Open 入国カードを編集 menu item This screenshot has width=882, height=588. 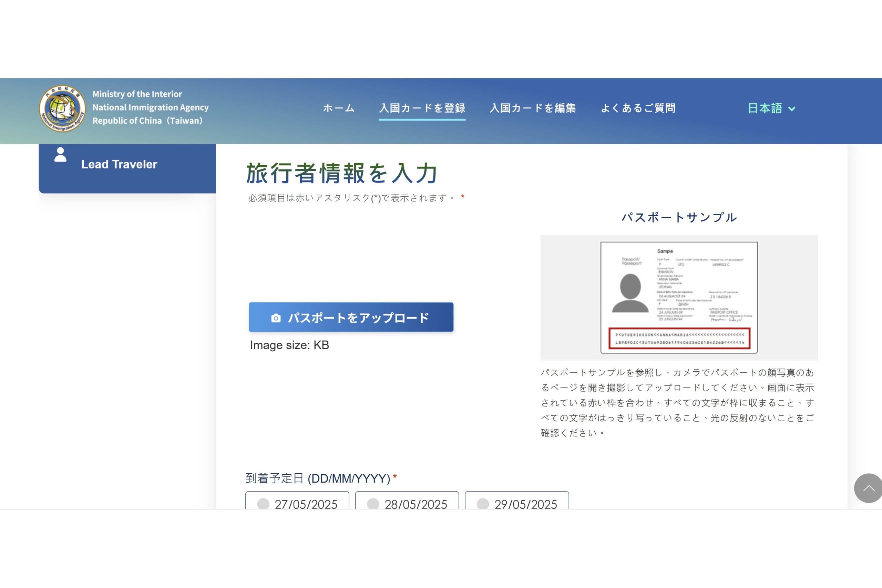[x=533, y=109]
